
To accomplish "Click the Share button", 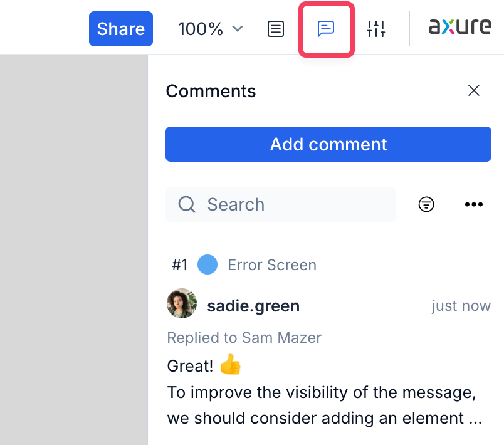I will click(121, 29).
